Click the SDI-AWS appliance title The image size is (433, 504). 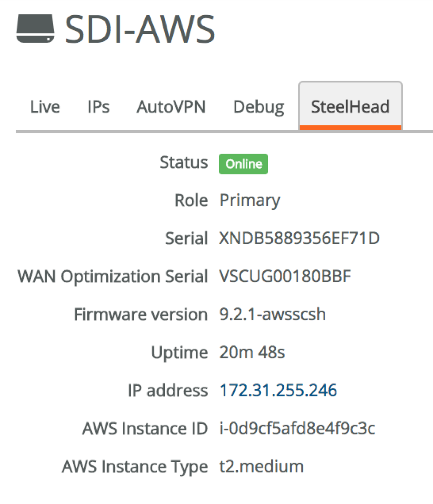point(140,29)
